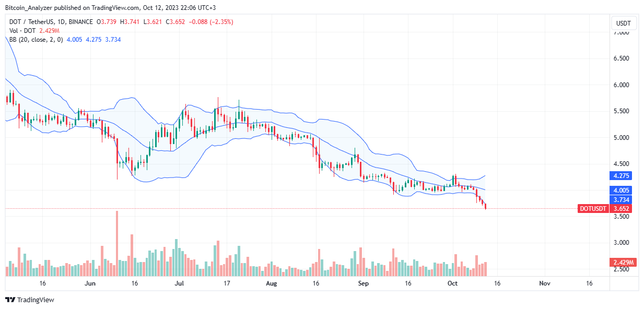Click the tallest red volume bar in June

pyautogui.click(x=117, y=244)
